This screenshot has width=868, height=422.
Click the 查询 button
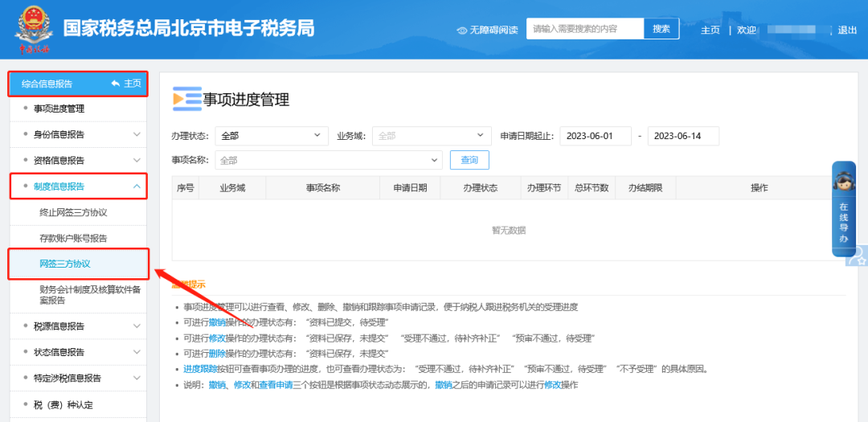tap(469, 160)
